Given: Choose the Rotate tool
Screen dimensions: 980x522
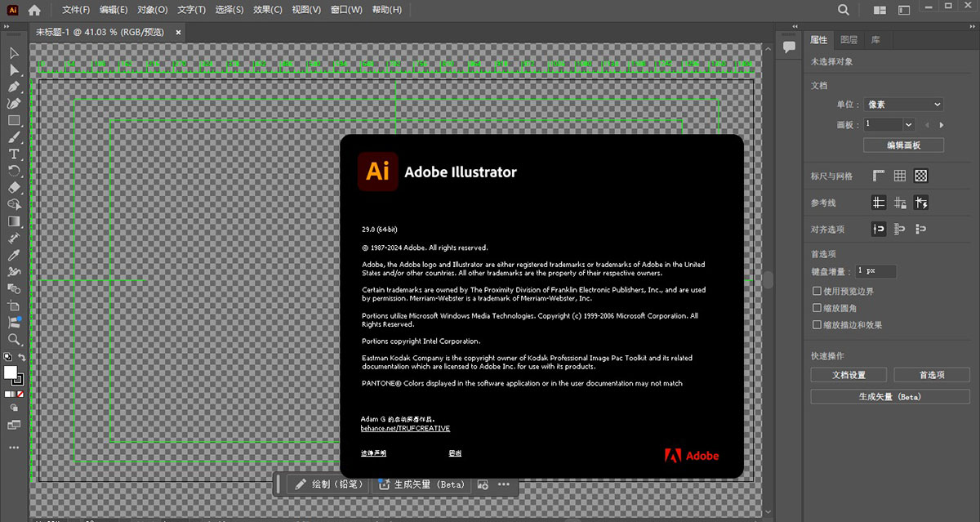Looking at the screenshot, I should click(13, 170).
